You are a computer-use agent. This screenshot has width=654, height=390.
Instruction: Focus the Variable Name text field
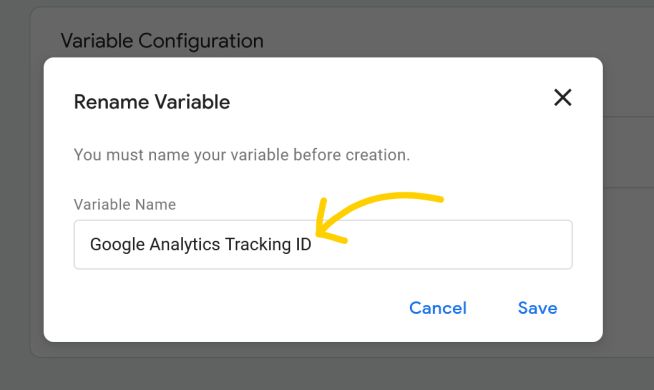[x=323, y=244]
